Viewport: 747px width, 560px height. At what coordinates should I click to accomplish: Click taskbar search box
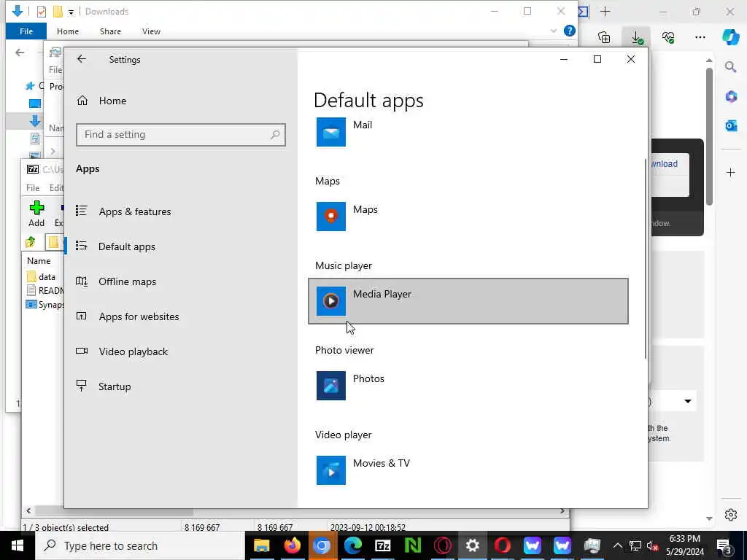pos(140,545)
